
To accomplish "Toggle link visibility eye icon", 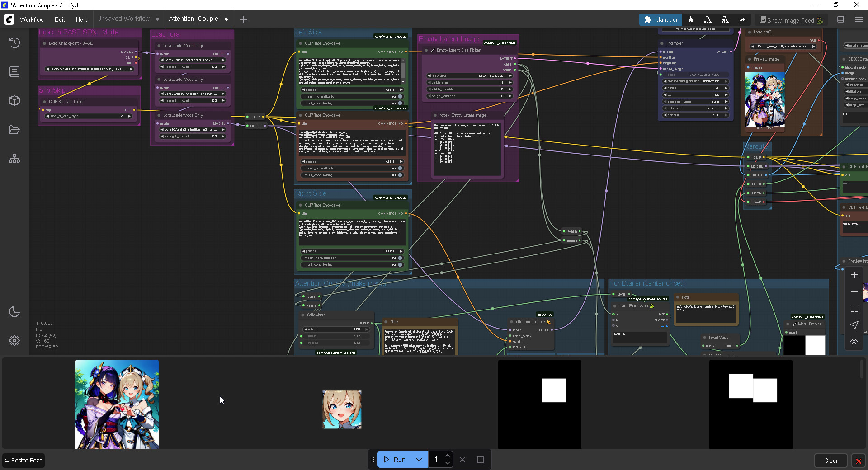I will pos(854,342).
